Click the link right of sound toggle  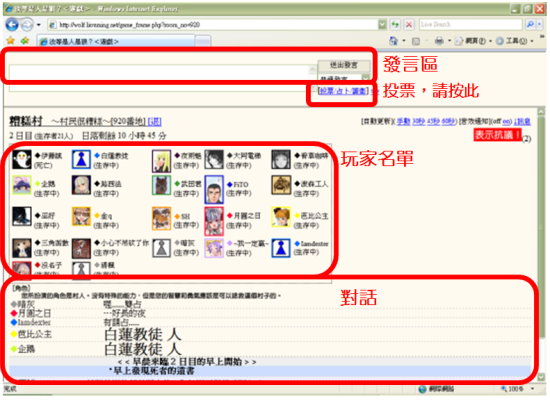(x=523, y=121)
